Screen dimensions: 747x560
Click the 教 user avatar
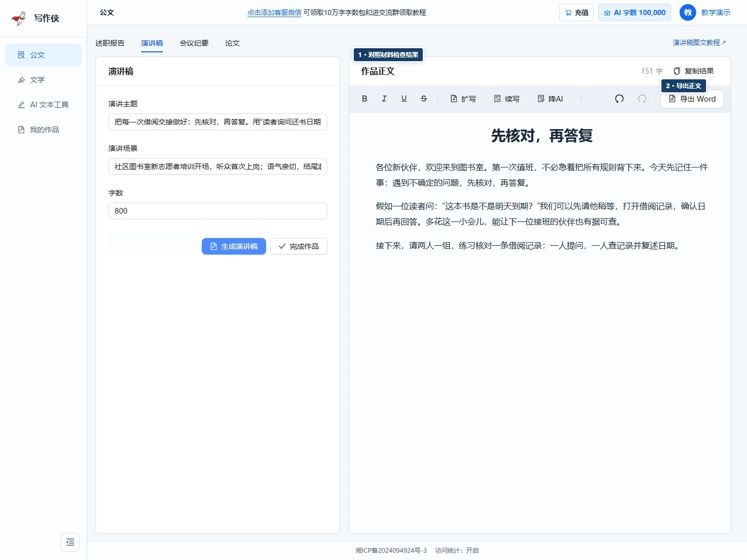point(688,12)
